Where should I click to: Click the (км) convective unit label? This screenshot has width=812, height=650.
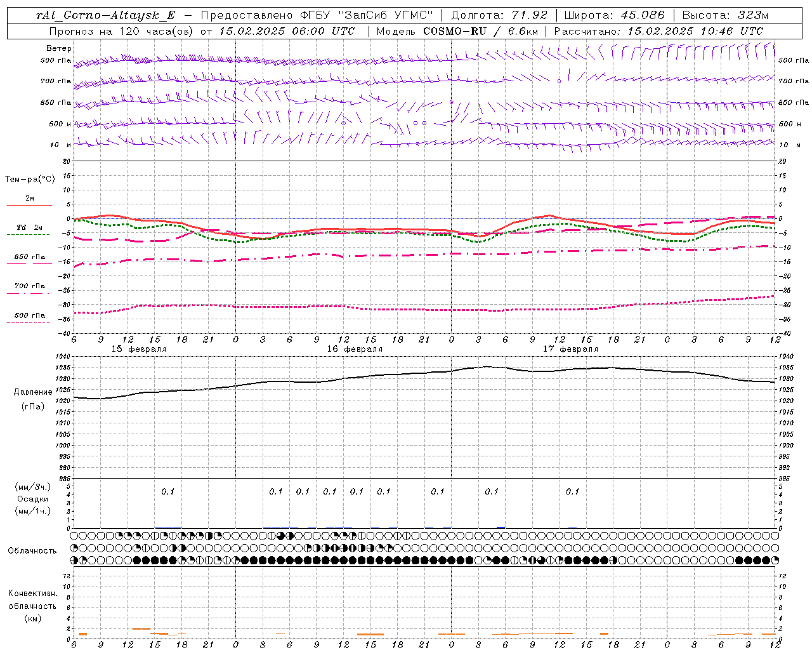coord(32,618)
